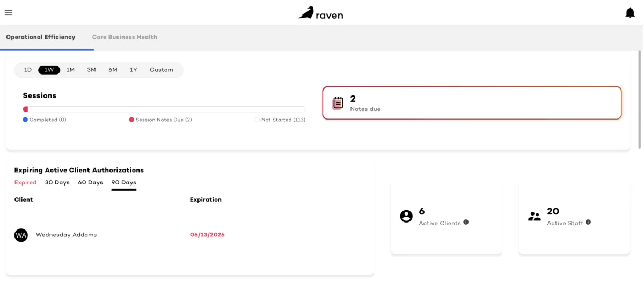The height and width of the screenshot is (289, 644).
Task: Show authorizations expiring in 60 Days
Action: pos(91,182)
